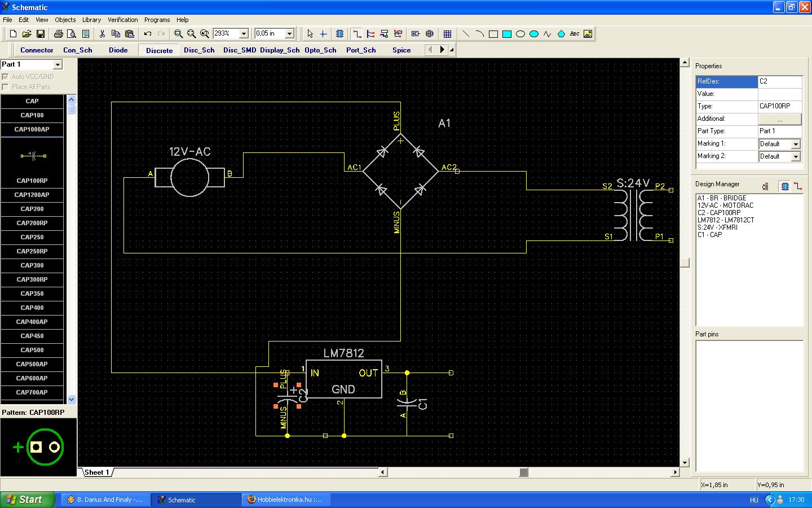Switch to Darius And Finaly taskbar item
The width and height of the screenshot is (812, 508).
pyautogui.click(x=106, y=500)
